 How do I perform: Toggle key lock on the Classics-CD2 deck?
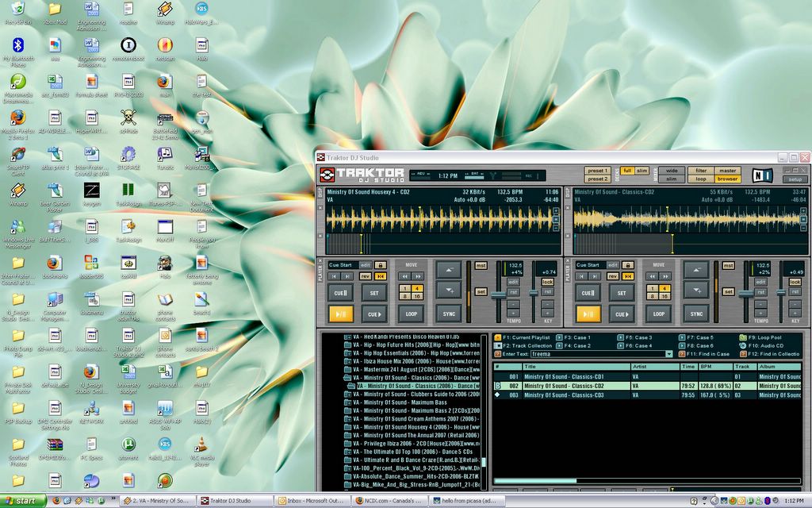[x=795, y=282]
